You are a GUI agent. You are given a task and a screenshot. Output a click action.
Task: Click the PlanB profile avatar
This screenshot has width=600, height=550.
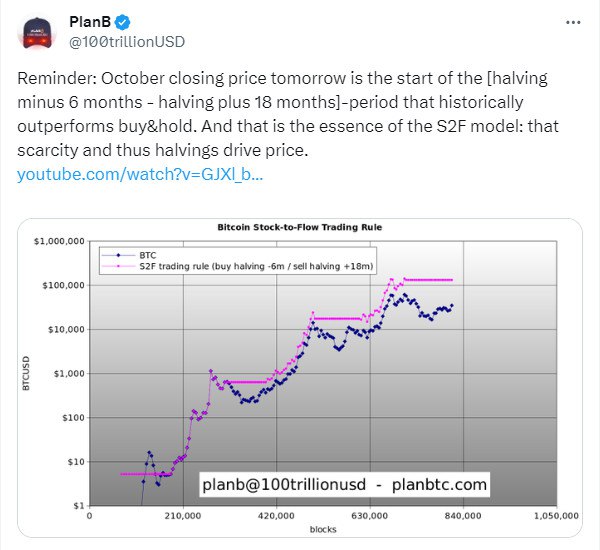(41, 31)
